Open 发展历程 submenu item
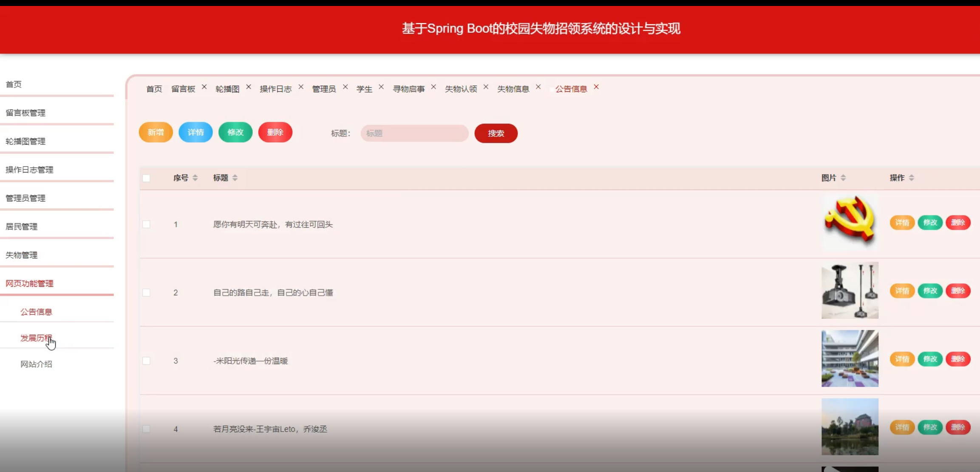This screenshot has height=472, width=980. point(36,338)
